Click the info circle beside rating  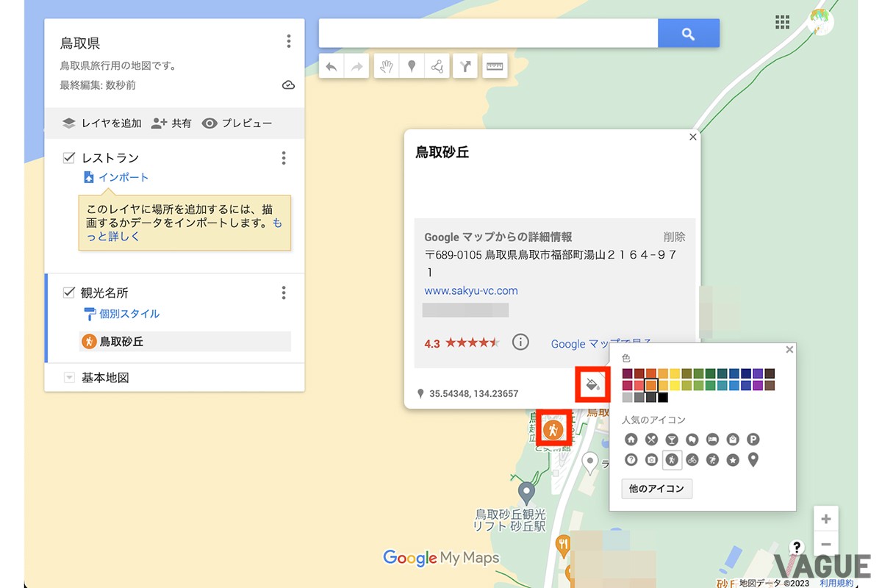point(520,342)
